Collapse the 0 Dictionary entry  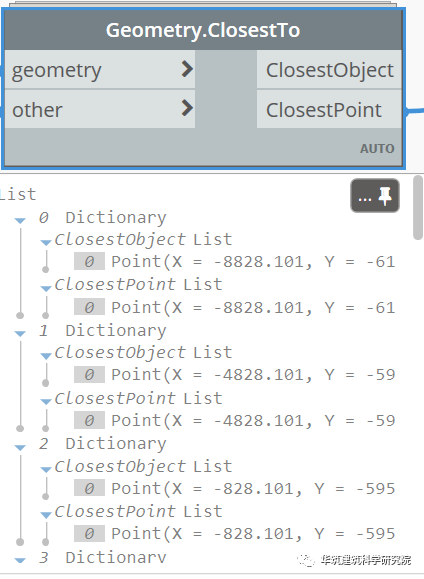pos(20,220)
